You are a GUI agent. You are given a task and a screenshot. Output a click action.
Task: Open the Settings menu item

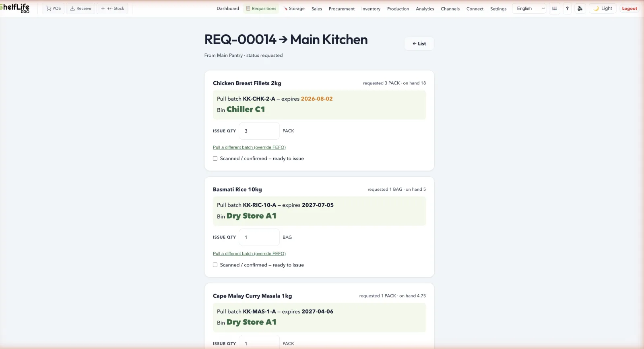pyautogui.click(x=498, y=8)
